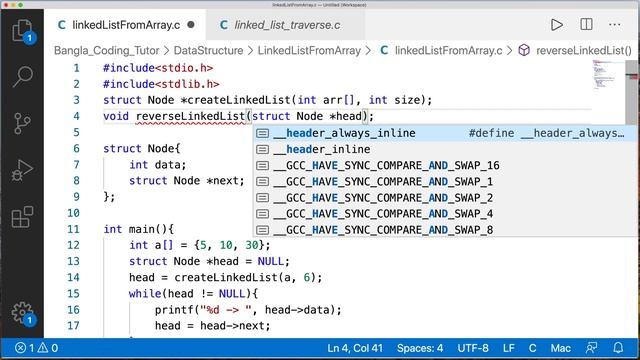Click the vertical editor scrollbar

click(631, 92)
